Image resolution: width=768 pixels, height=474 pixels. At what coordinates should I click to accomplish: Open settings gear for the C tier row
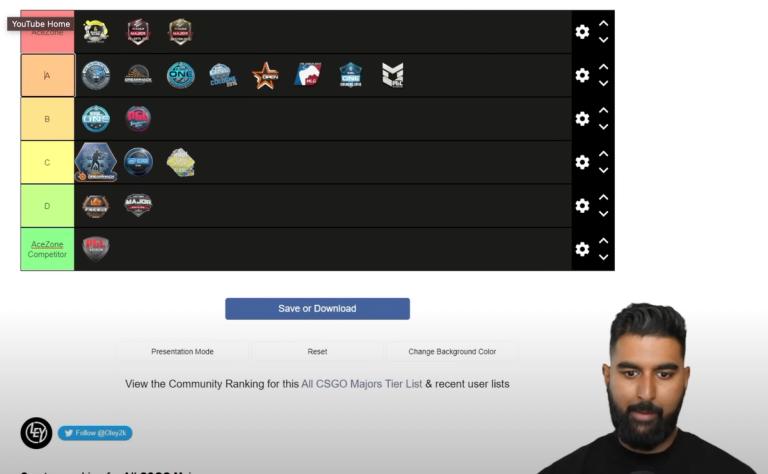[582, 162]
